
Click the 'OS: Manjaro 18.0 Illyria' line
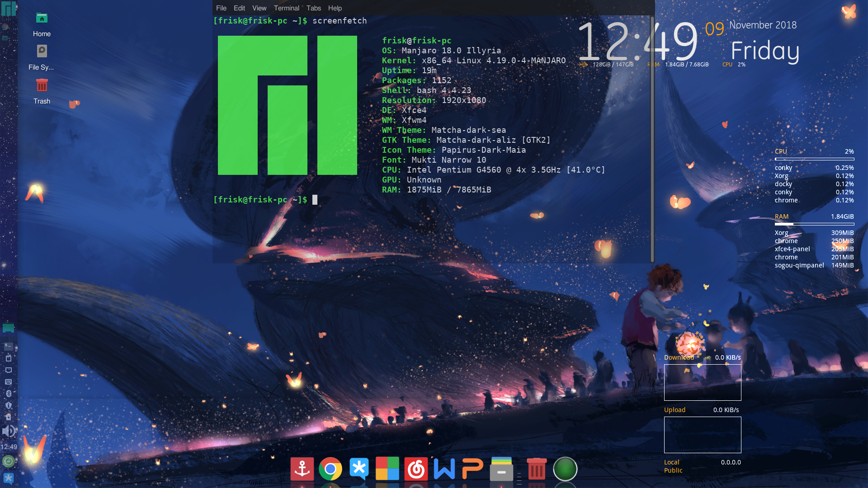[x=441, y=51]
